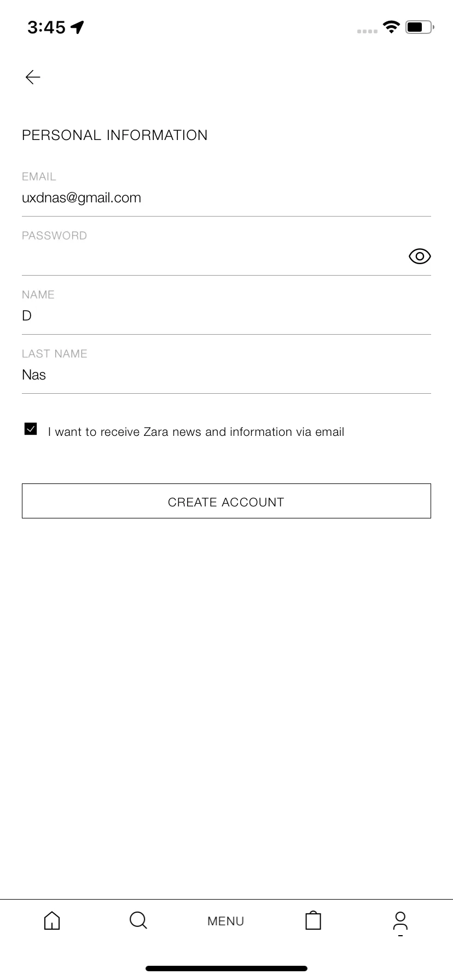Open the Home tab house icon
453x980 pixels.
click(52, 920)
